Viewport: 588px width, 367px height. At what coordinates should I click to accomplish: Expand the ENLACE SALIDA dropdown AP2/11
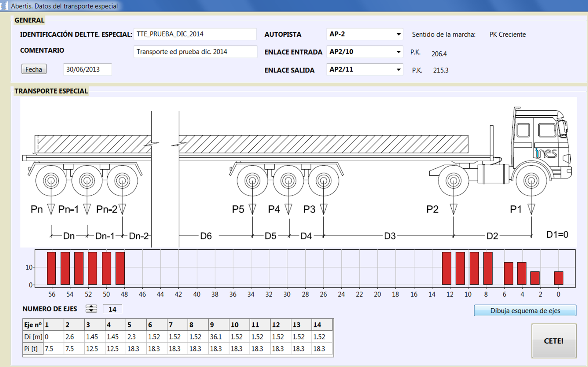pyautogui.click(x=365, y=69)
